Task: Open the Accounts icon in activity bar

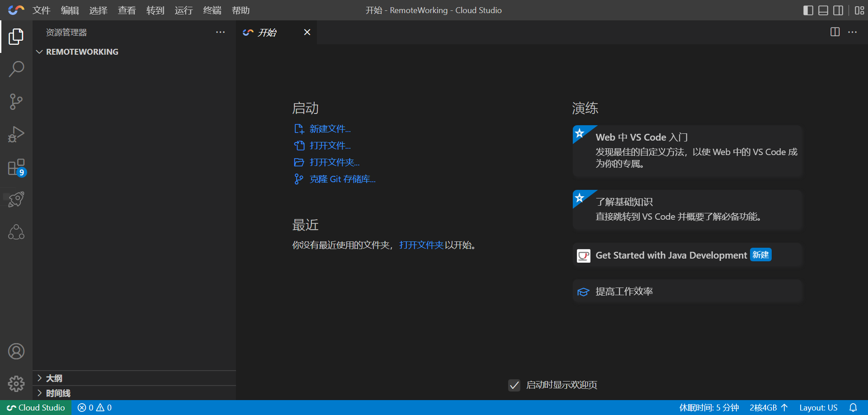Action: 16,351
